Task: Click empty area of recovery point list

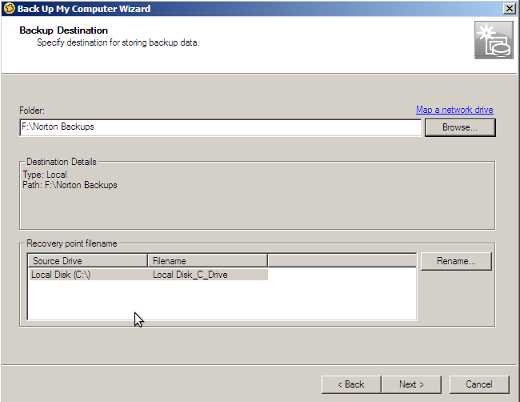Action: point(222,300)
